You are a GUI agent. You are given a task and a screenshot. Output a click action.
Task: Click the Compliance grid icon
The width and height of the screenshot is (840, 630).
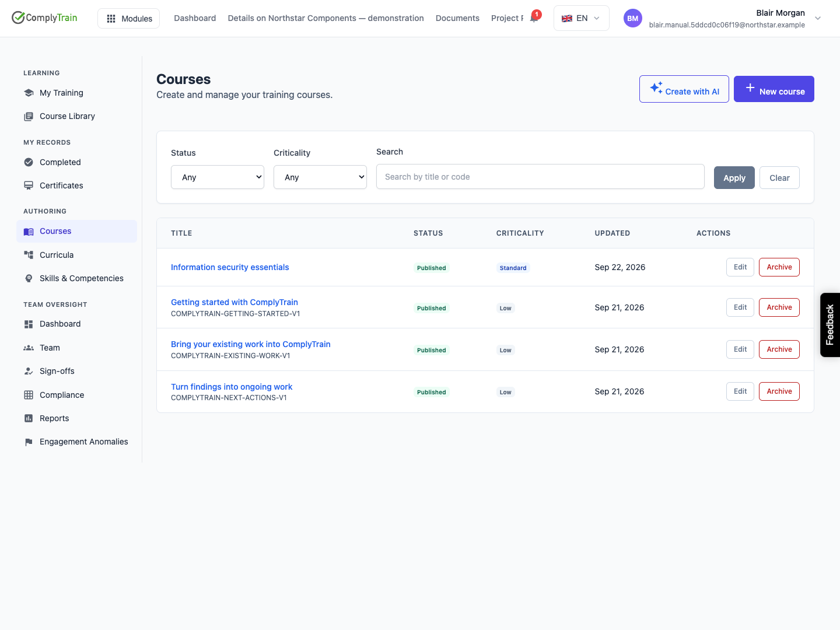coord(29,395)
